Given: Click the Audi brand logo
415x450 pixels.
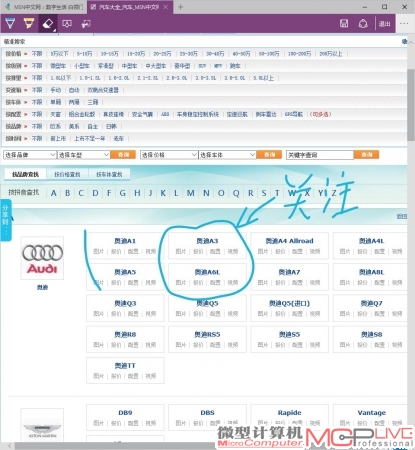Looking at the screenshot, I should point(42,258).
